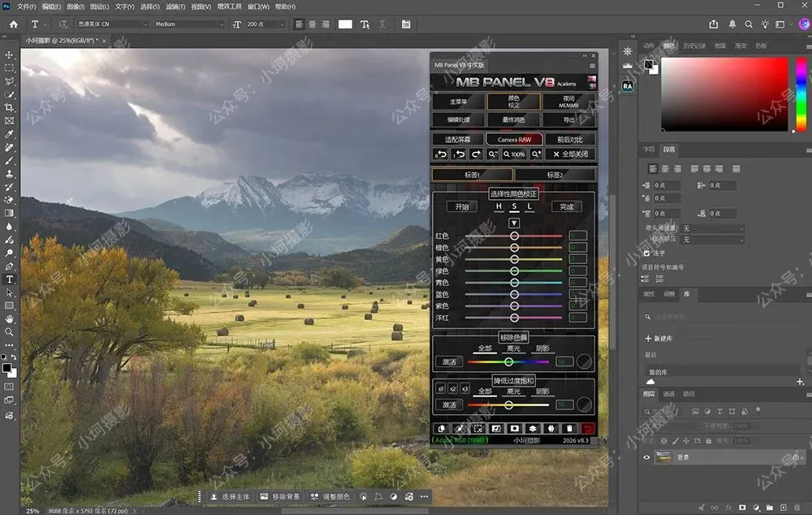This screenshot has height=515, width=812.
Task: Click the MB Panel trash icon
Action: [x=569, y=428]
